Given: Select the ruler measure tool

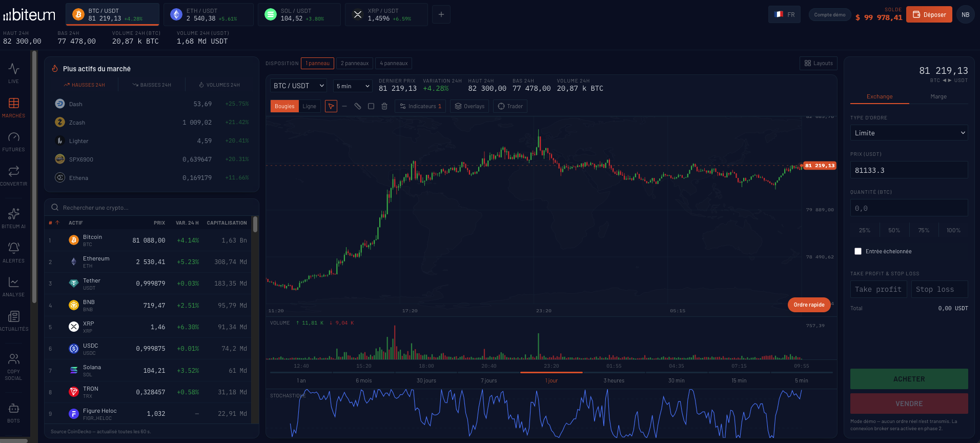Looking at the screenshot, I should 358,106.
